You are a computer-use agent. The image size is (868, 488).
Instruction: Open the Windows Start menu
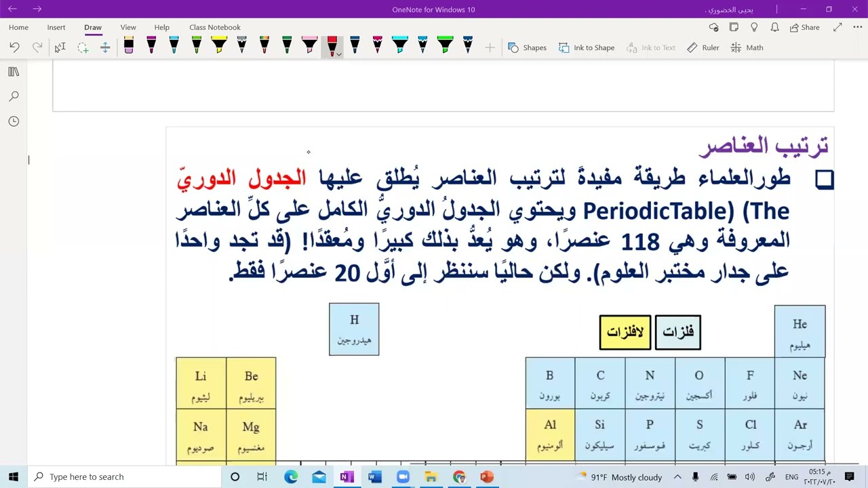click(13, 476)
